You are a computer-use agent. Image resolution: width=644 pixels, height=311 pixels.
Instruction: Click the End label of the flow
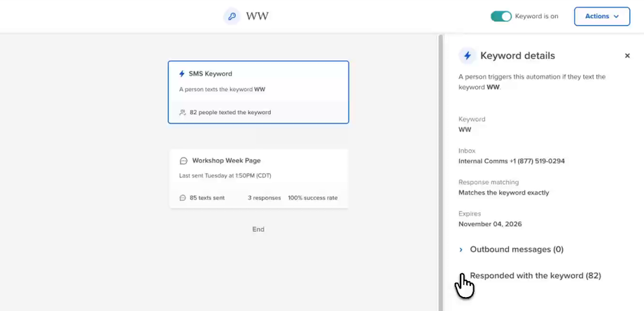pyautogui.click(x=258, y=229)
